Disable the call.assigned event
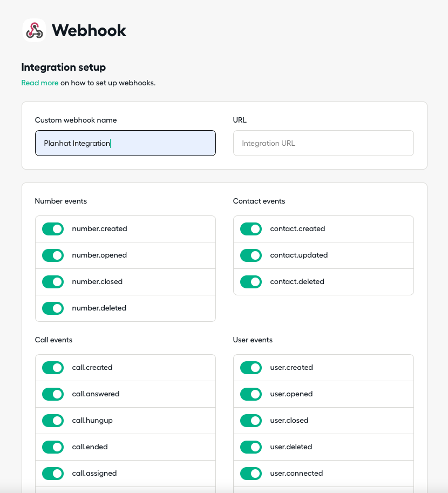 [53, 473]
